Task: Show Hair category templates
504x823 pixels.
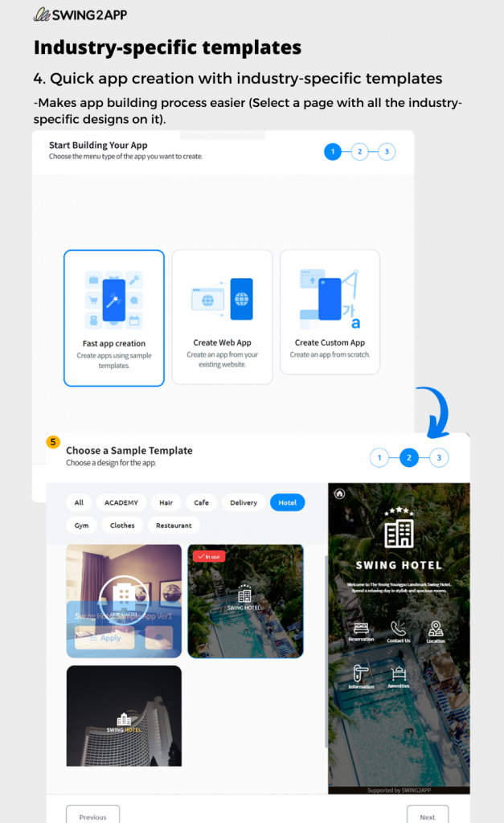Action: [166, 502]
